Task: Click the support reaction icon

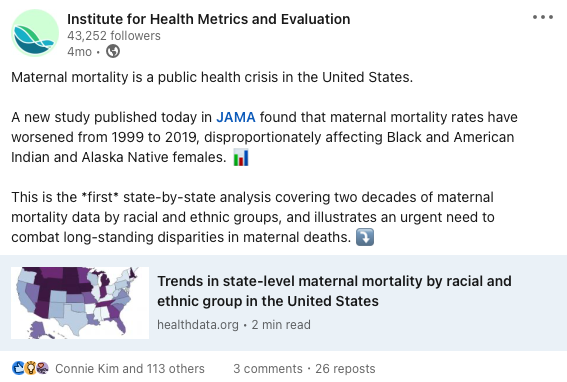Action: click(x=43, y=368)
